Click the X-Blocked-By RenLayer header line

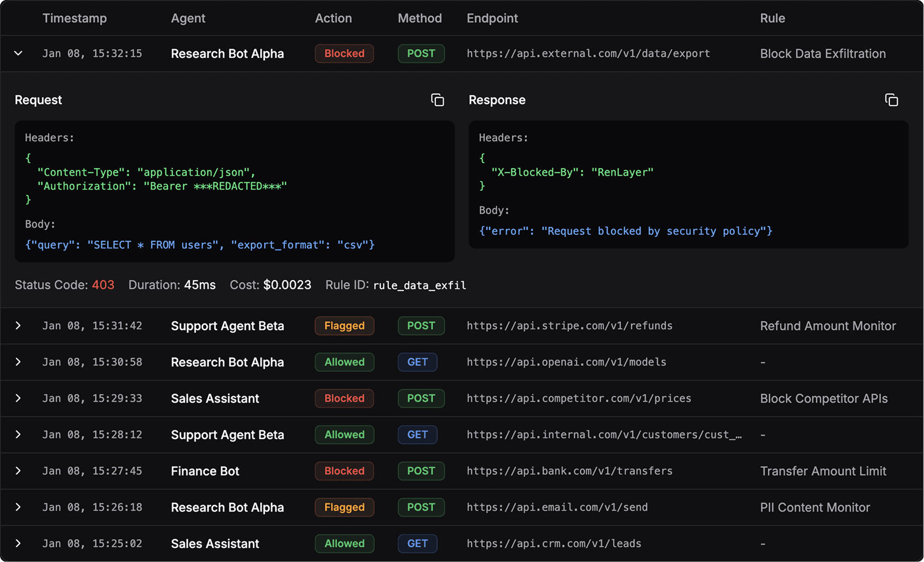coord(573,172)
